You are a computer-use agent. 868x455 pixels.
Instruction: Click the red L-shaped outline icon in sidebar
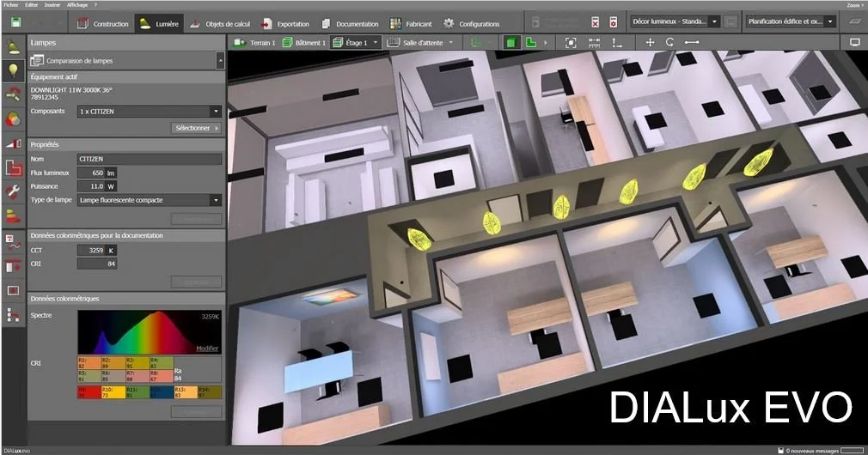coord(13,167)
